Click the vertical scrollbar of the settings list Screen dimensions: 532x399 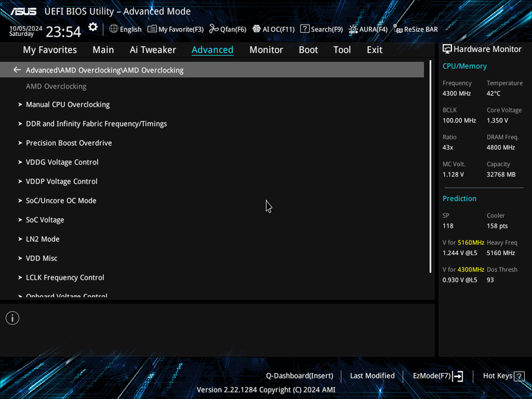coord(430,167)
